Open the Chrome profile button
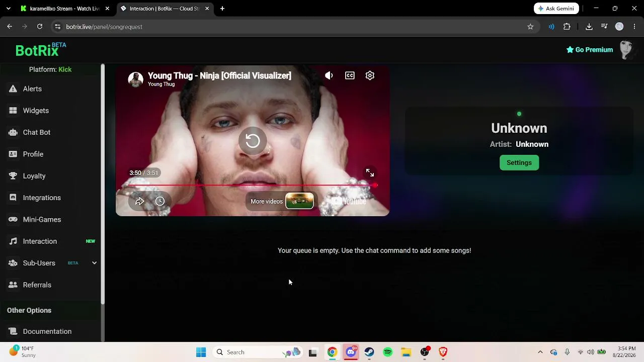The image size is (644, 362). click(619, 27)
